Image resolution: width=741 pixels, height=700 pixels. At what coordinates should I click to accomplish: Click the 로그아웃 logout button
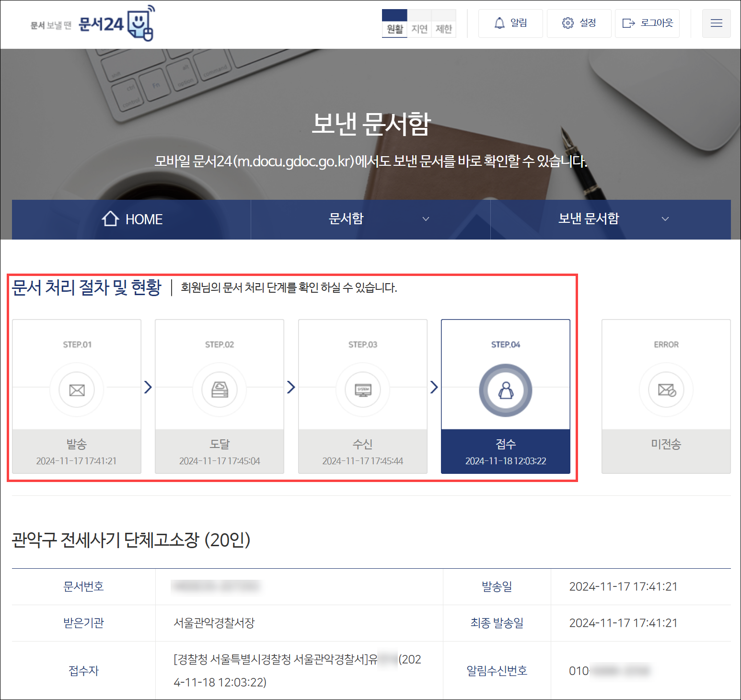tap(647, 23)
